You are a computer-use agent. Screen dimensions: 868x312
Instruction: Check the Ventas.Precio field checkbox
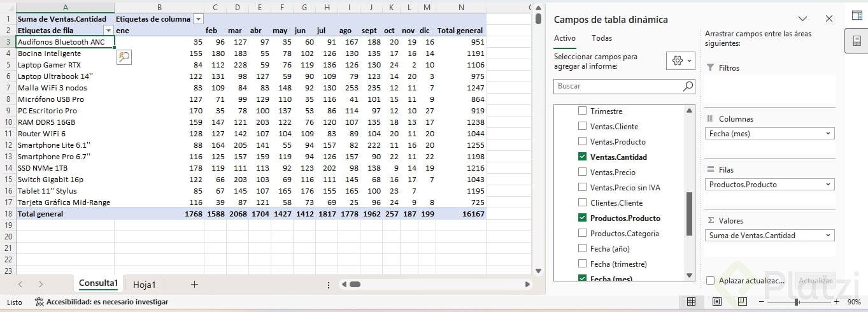(x=582, y=172)
